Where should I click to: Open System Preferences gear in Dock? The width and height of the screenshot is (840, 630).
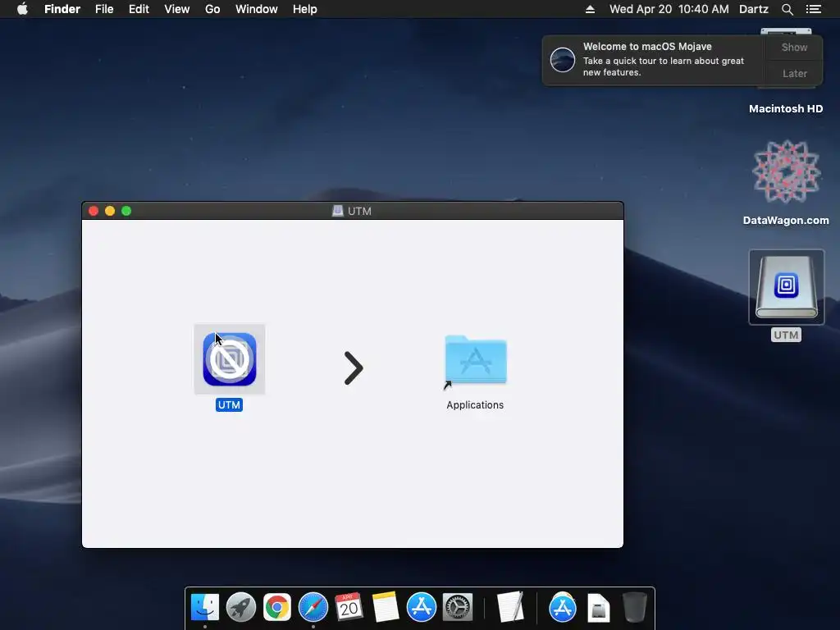pos(458,608)
